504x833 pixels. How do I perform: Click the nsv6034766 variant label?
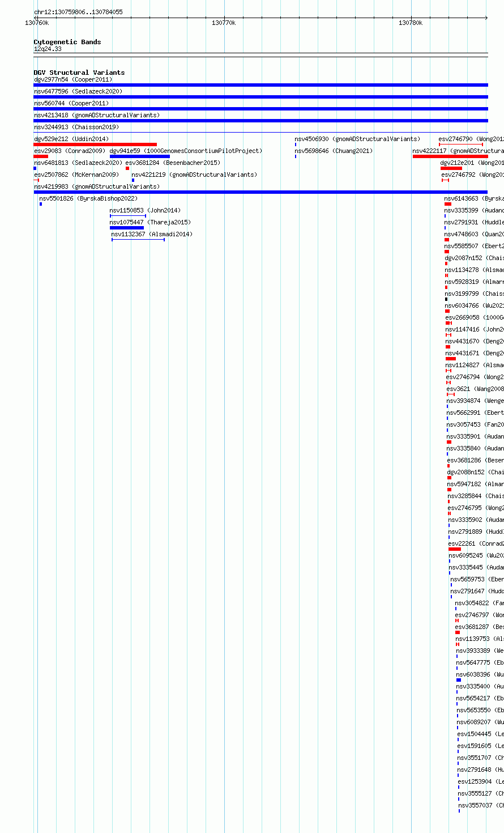[475, 305]
